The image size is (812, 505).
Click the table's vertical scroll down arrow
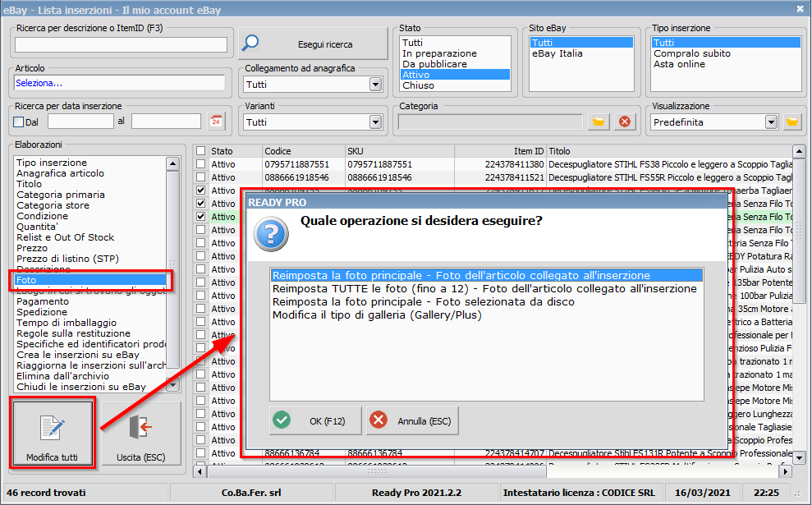pos(800,458)
